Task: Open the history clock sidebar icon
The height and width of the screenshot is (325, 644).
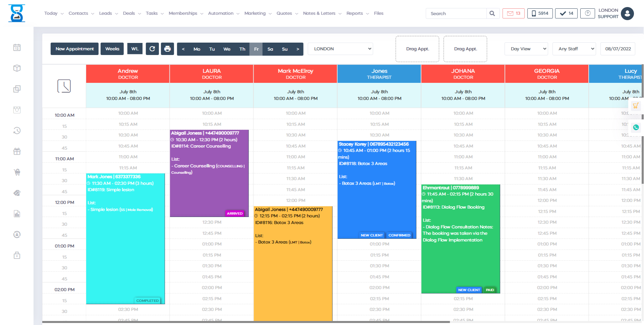Action: pyautogui.click(x=17, y=130)
